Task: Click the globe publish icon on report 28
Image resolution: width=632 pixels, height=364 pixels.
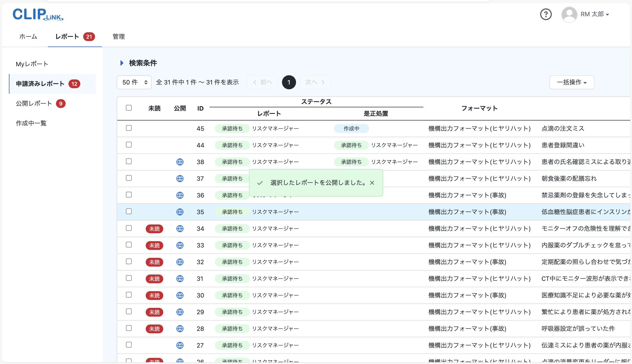Action: coord(180,328)
